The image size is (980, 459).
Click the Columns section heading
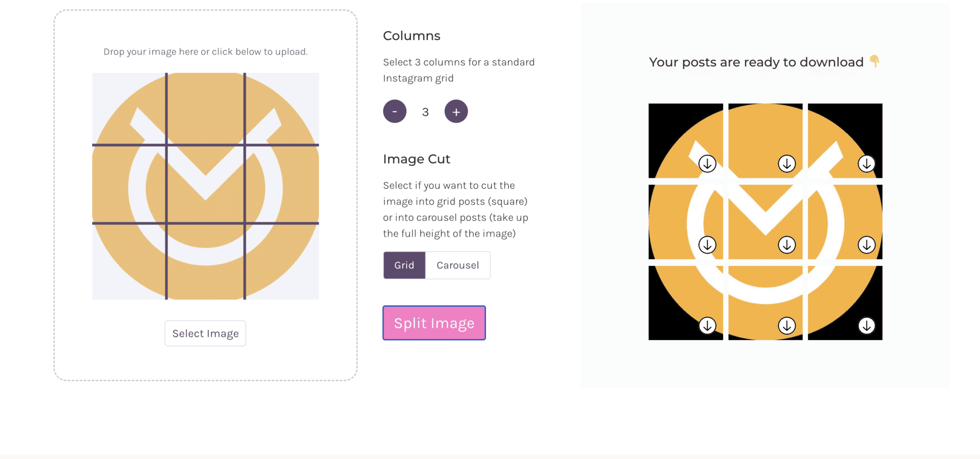point(412,36)
